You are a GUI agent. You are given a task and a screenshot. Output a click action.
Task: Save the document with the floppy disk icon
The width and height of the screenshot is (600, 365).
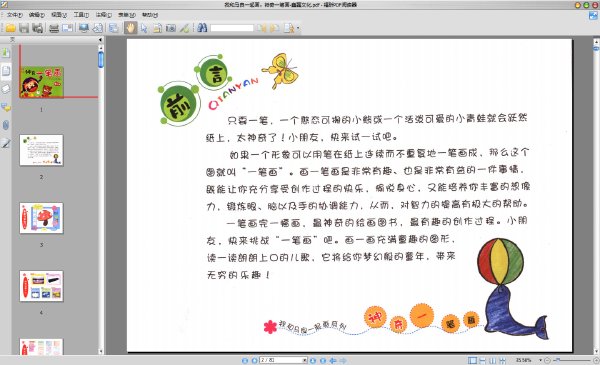click(24, 28)
